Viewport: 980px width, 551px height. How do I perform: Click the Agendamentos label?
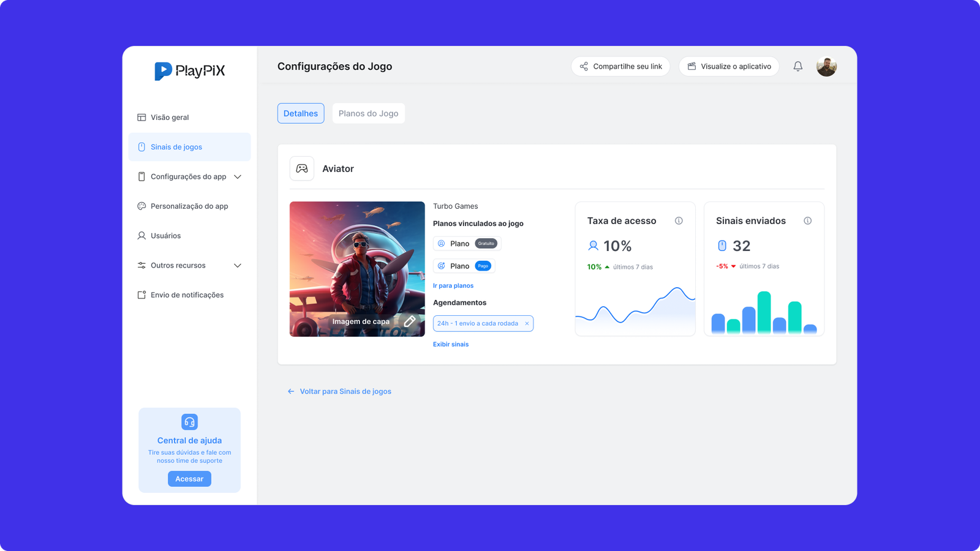tap(460, 302)
